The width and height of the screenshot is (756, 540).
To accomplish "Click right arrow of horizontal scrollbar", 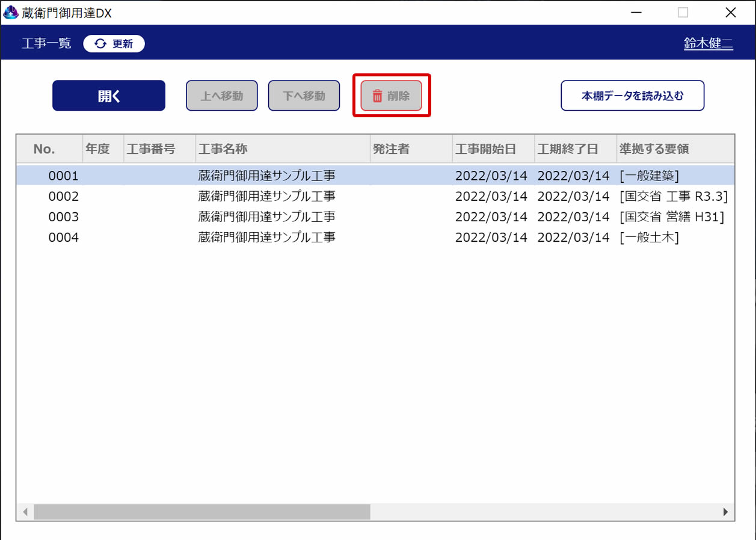I will [725, 512].
